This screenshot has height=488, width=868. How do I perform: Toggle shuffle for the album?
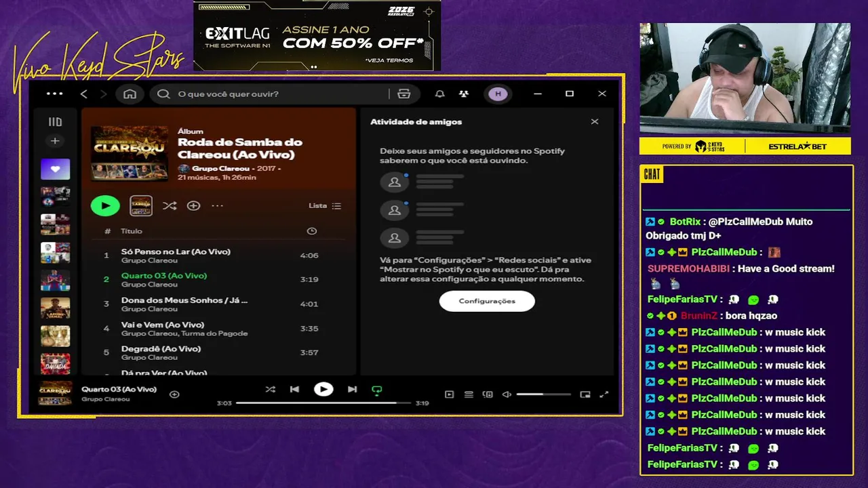click(x=170, y=205)
